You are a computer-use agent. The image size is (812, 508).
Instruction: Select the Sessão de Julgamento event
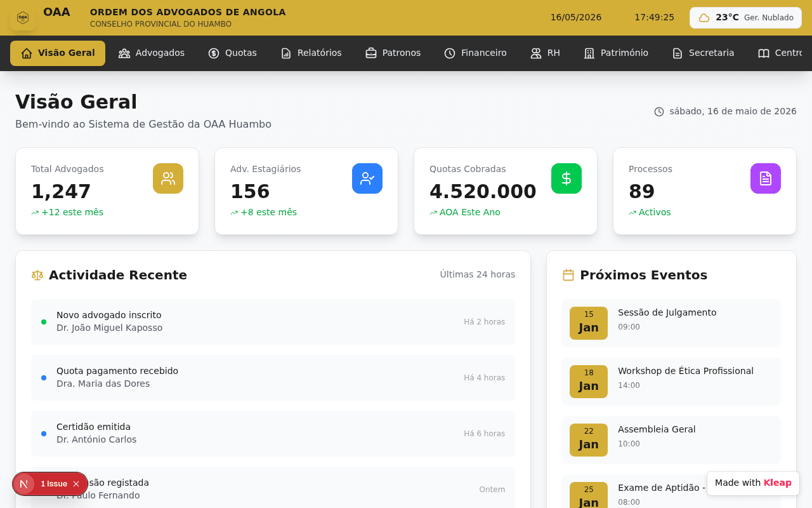coord(671,323)
